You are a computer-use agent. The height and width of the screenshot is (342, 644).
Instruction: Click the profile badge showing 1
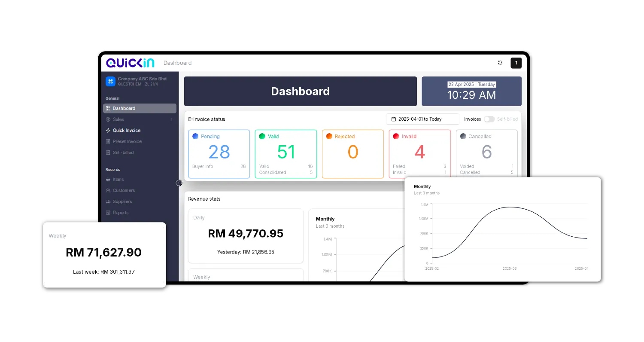pyautogui.click(x=516, y=63)
